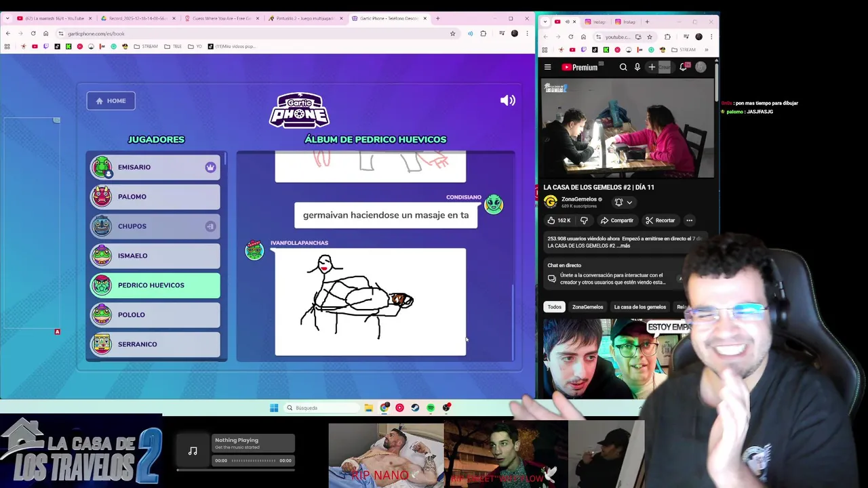
Task: Open the YouTube account avatar menu
Action: [701, 67]
